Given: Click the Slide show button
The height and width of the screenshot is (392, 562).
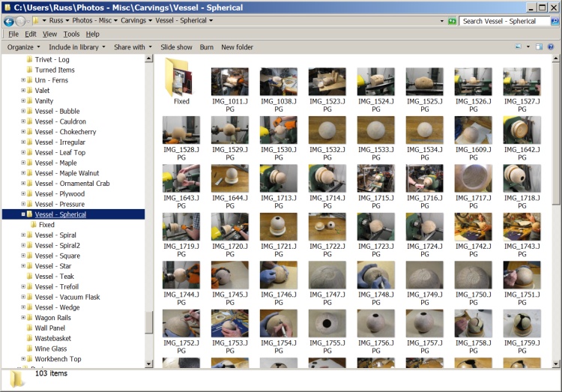Looking at the screenshot, I should click(x=176, y=47).
